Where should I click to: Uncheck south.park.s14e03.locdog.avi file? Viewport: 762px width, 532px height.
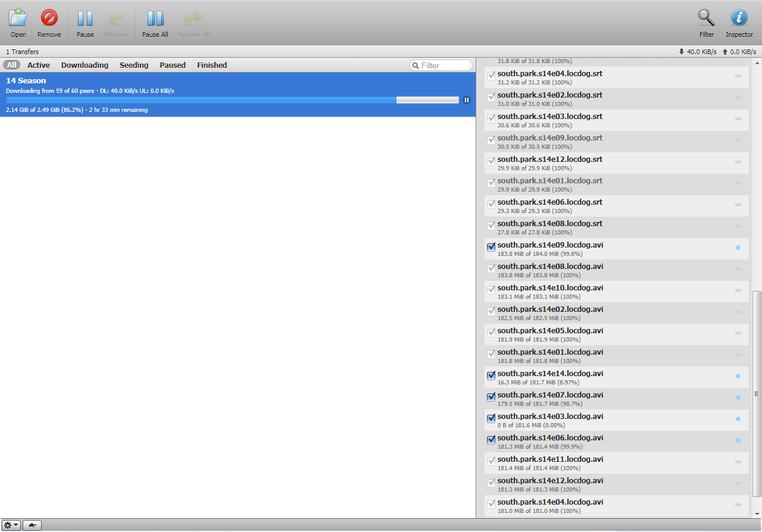point(491,418)
